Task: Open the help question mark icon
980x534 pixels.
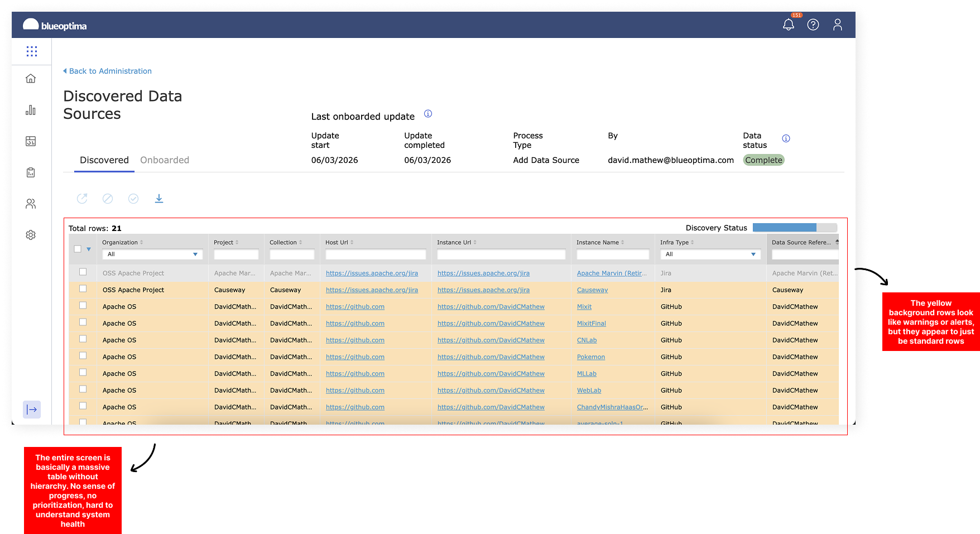Action: click(x=813, y=25)
